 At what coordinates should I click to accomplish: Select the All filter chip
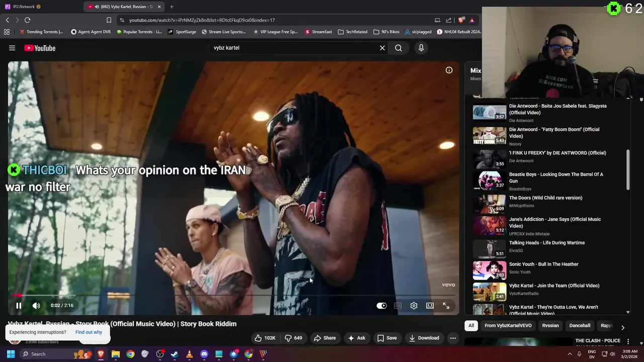(471, 326)
